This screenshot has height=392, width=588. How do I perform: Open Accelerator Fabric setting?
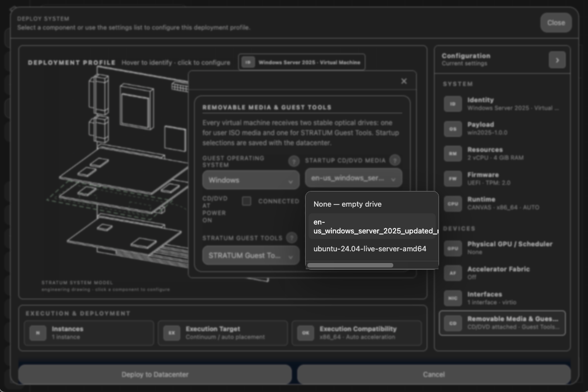click(x=502, y=273)
